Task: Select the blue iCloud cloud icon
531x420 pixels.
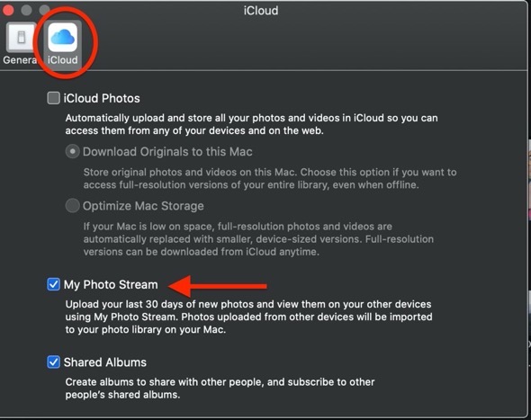Action: pyautogui.click(x=63, y=37)
